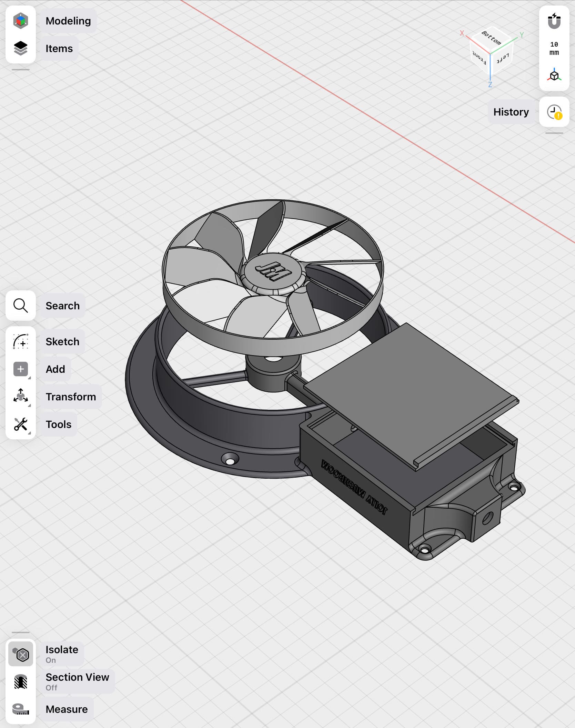Toggle Isolate mode icon

[x=21, y=654]
